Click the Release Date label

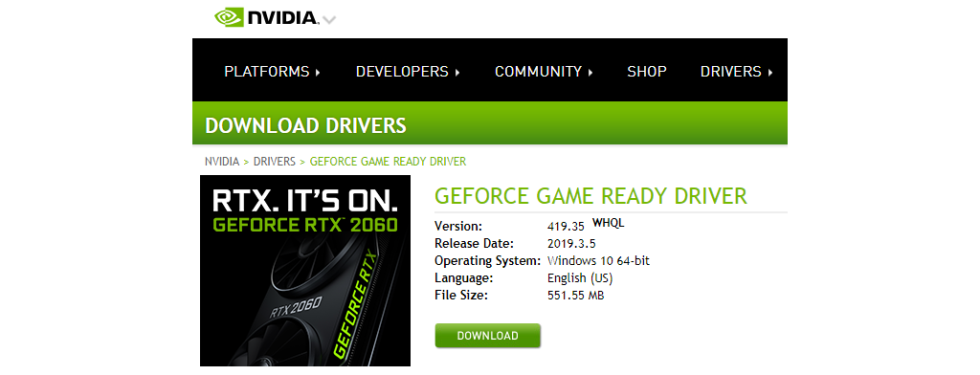point(474,244)
